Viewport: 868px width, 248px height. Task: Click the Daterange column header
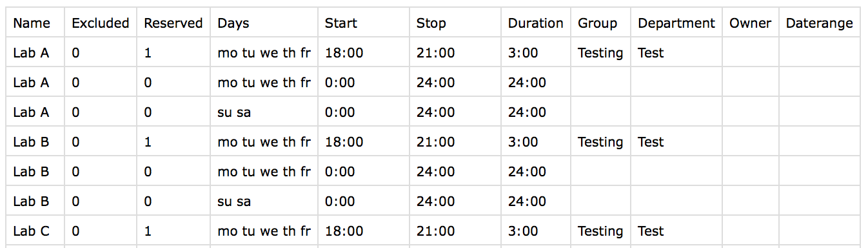tap(820, 23)
